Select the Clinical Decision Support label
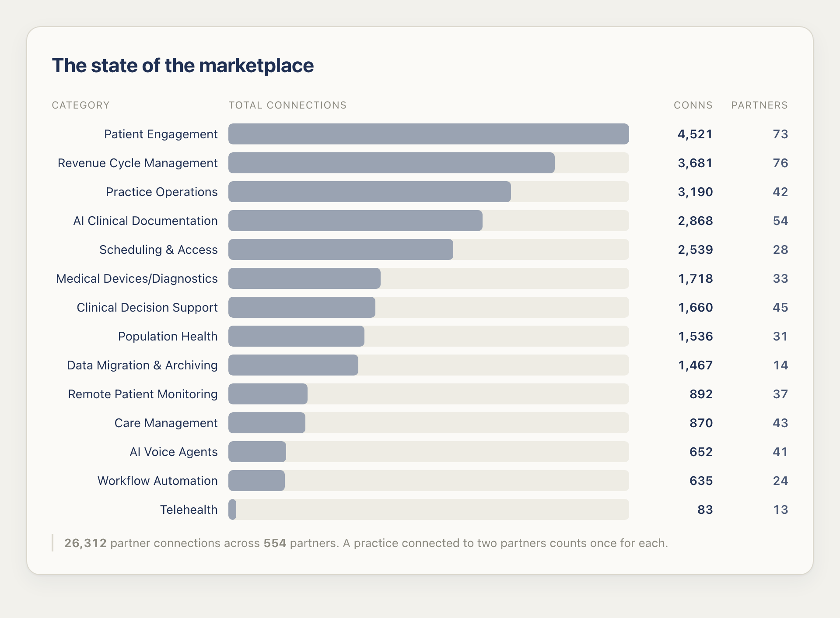840x618 pixels. tap(147, 307)
